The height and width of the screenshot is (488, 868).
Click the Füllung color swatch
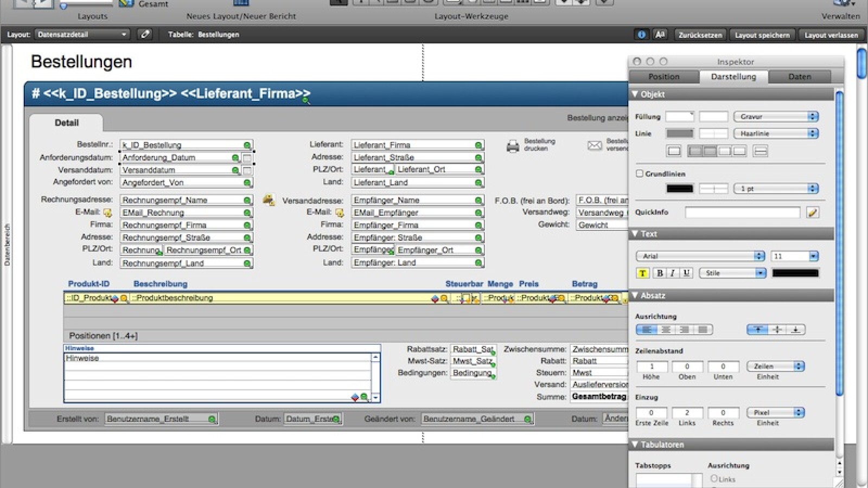(x=680, y=116)
